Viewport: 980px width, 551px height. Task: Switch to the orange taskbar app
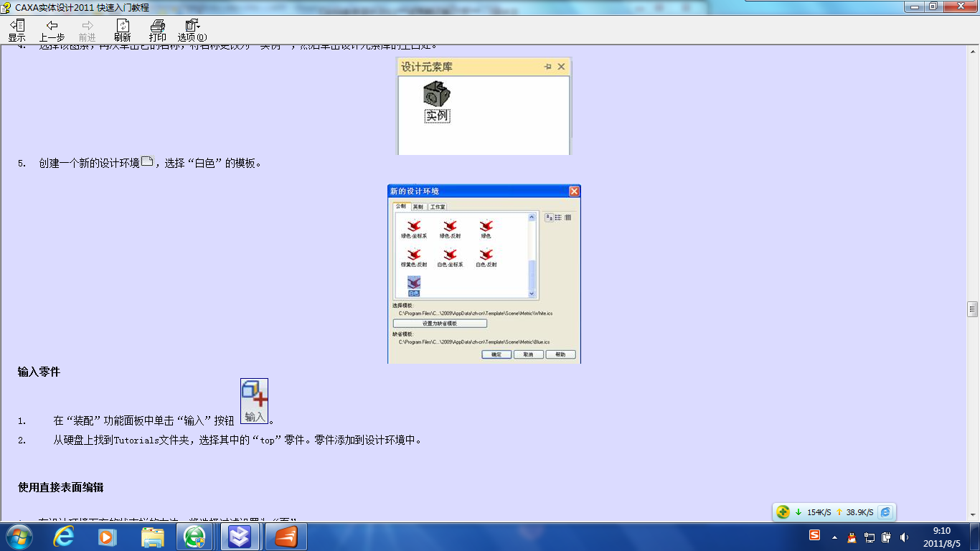point(286,537)
